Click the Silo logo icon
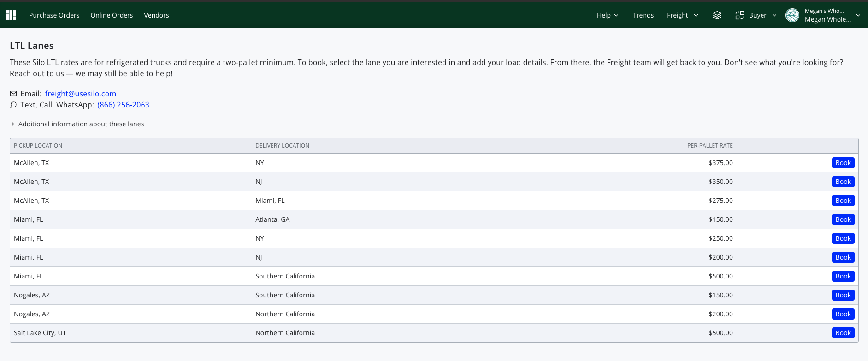The height and width of the screenshot is (361, 868). click(11, 15)
